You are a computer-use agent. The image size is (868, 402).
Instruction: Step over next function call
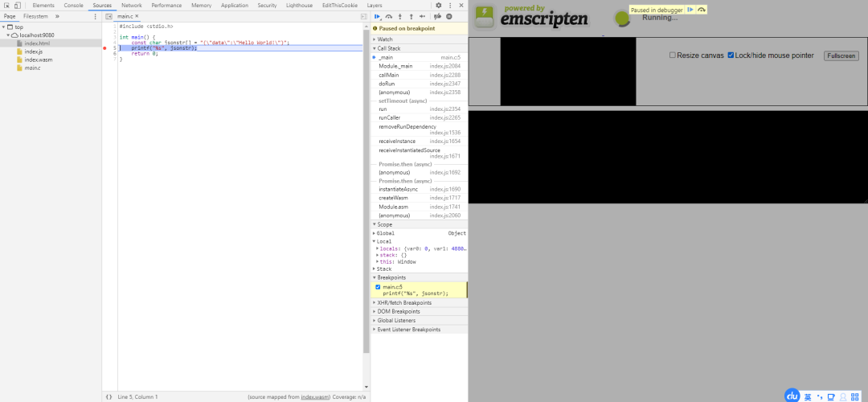pyautogui.click(x=389, y=17)
